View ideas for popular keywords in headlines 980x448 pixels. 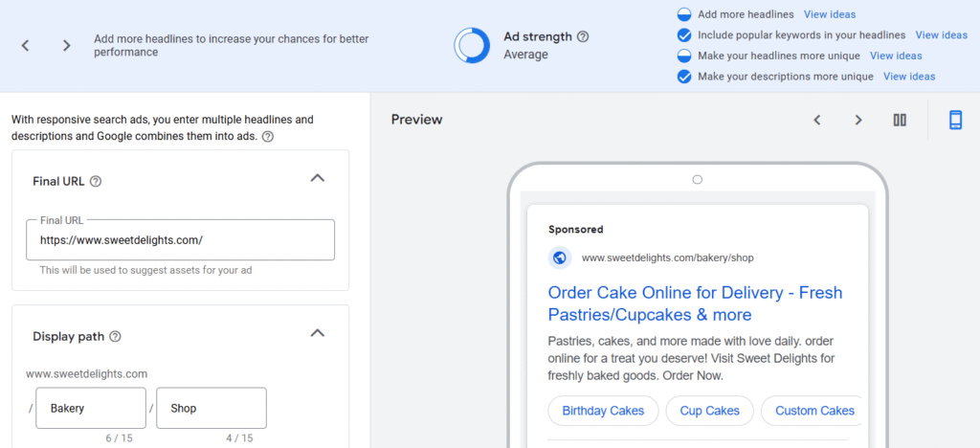coord(942,35)
